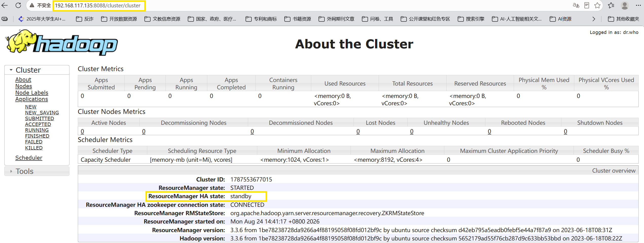Open the reader view icon
The height and width of the screenshot is (243, 644).
click(x=587, y=5)
